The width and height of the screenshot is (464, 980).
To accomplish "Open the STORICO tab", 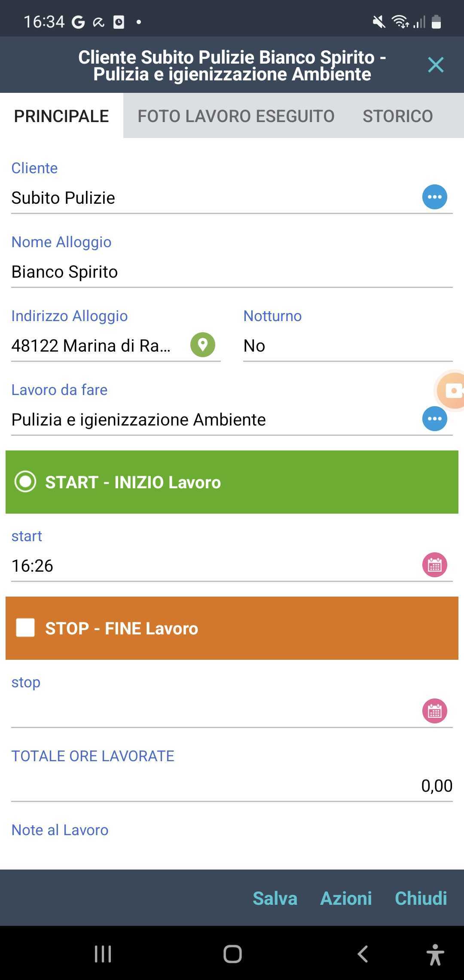I will click(397, 116).
